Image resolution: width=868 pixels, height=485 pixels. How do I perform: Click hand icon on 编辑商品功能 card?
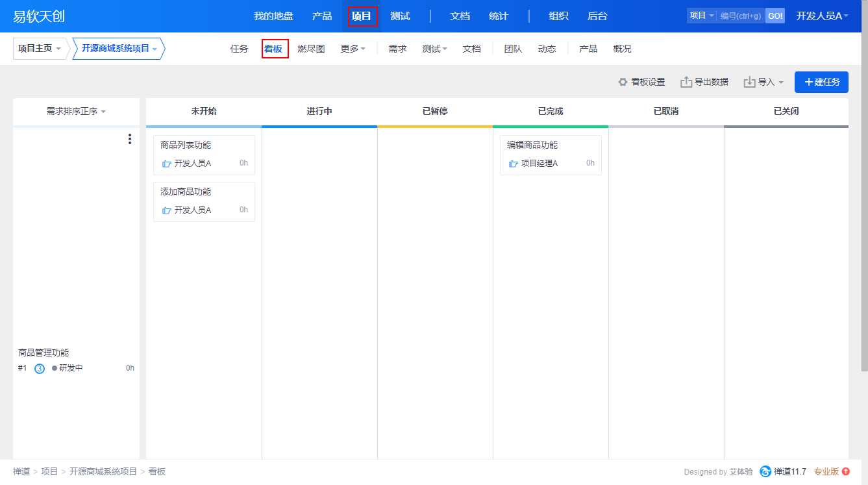click(514, 164)
